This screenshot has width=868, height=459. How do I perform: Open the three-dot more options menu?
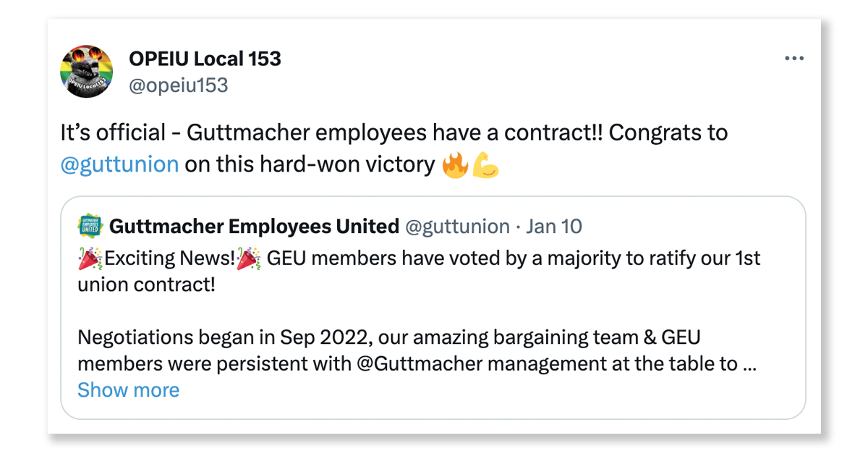tap(794, 59)
